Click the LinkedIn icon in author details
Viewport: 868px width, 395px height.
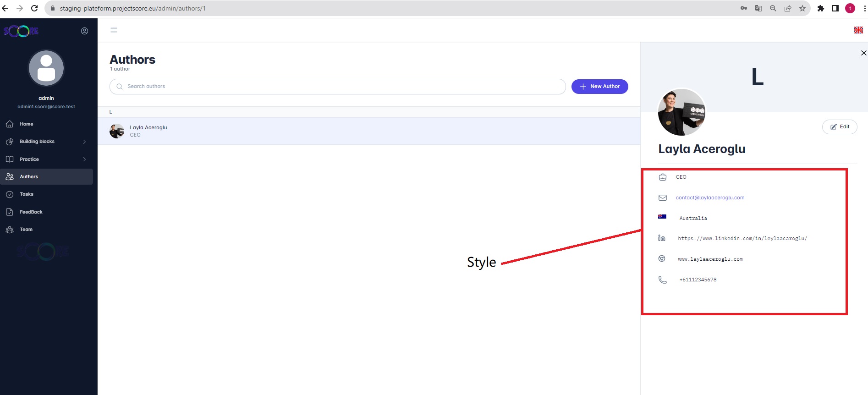click(662, 238)
